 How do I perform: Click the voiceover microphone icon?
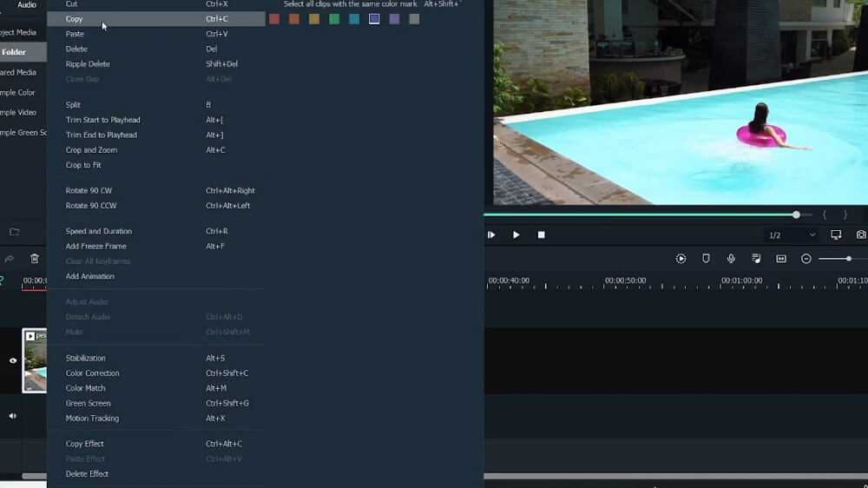tap(731, 259)
